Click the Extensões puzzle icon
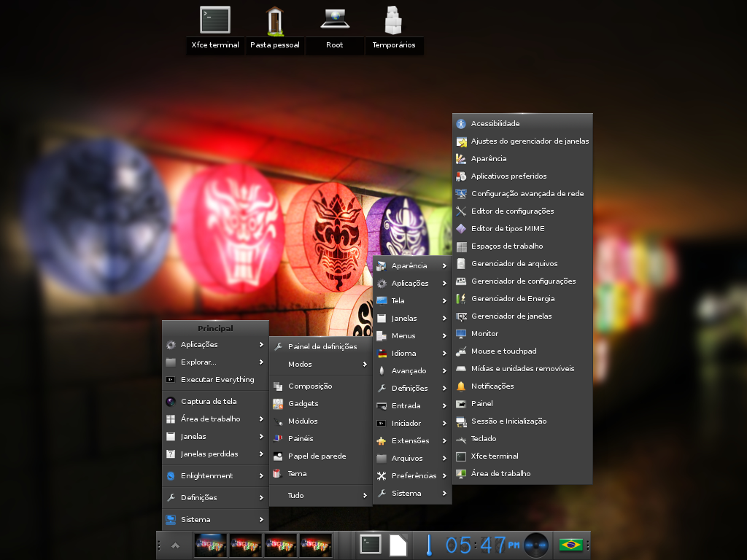The height and width of the screenshot is (560, 747). (x=382, y=441)
